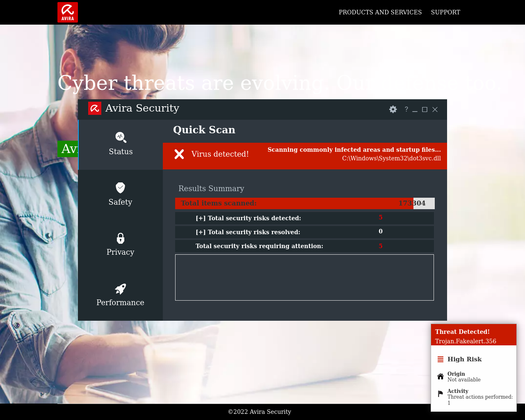Close the Avira Security window

click(x=435, y=110)
